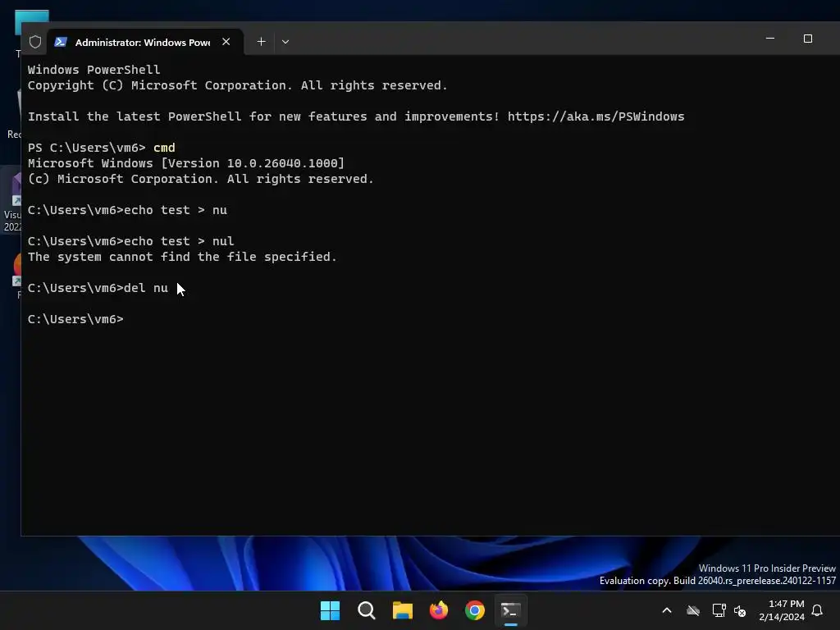Click the Terminal icon on the taskbar
Viewport: 840px width, 630px height.
(x=510, y=610)
